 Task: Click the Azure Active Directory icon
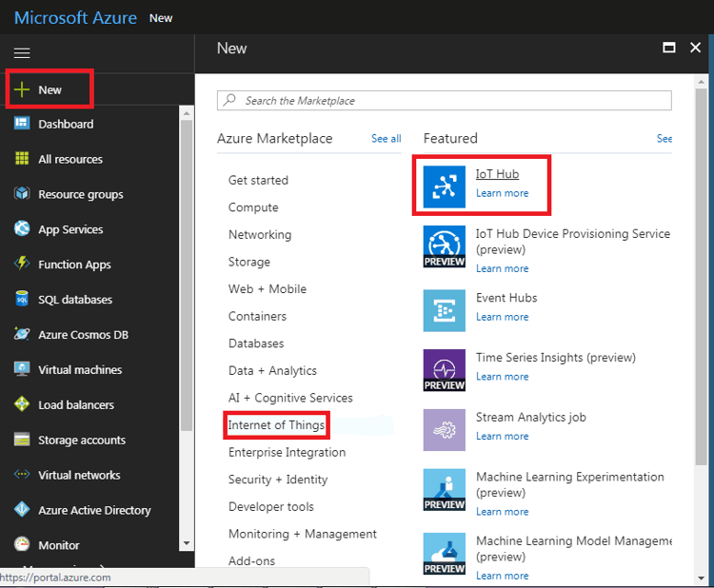click(x=22, y=509)
